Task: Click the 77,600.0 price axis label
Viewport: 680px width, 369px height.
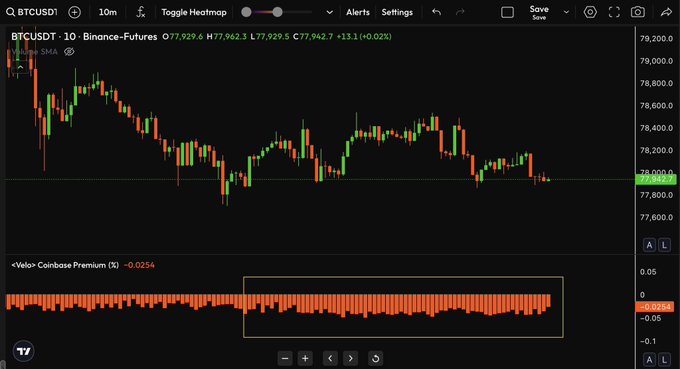Action: coord(657,217)
